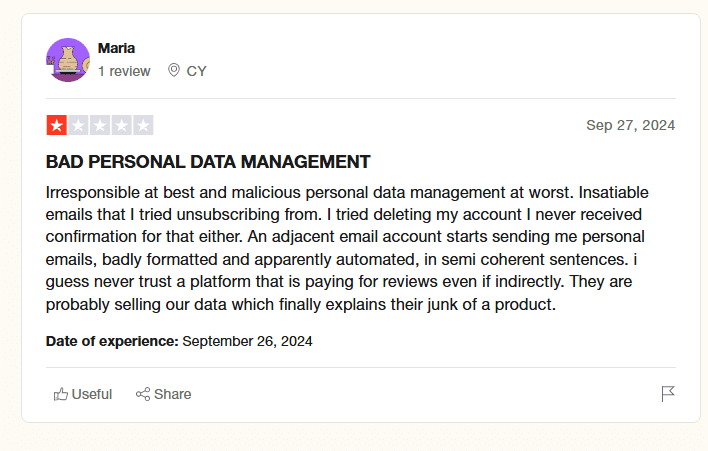Click the CY country label

pos(196,71)
